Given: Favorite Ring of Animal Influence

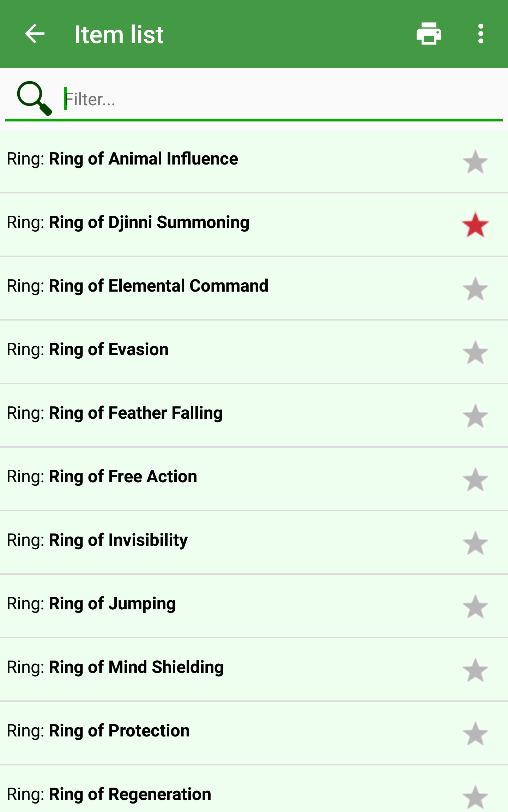Looking at the screenshot, I should click(475, 162).
